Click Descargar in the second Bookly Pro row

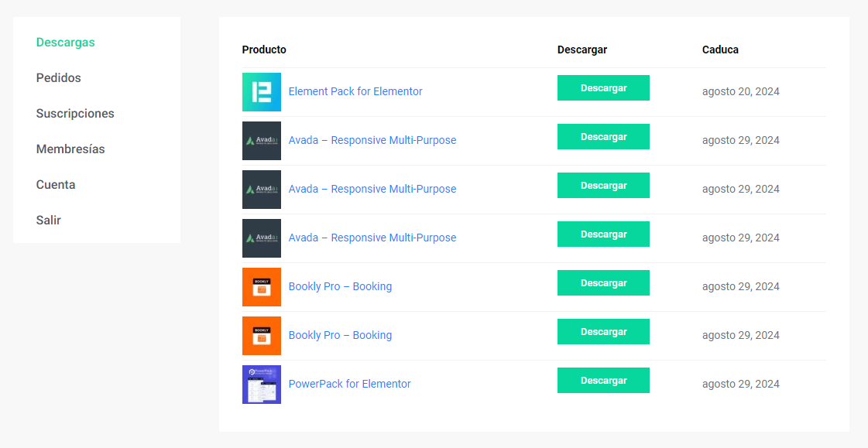[603, 332]
